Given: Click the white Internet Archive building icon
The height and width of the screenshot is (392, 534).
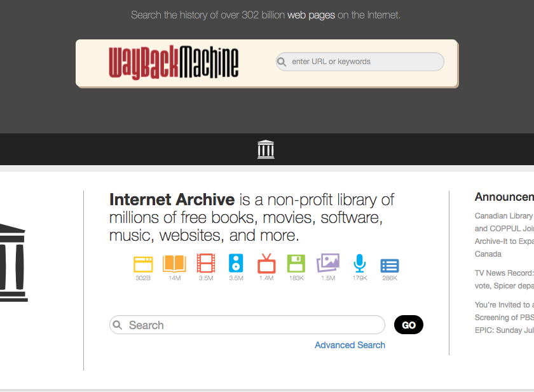Looking at the screenshot, I should coord(266,149).
